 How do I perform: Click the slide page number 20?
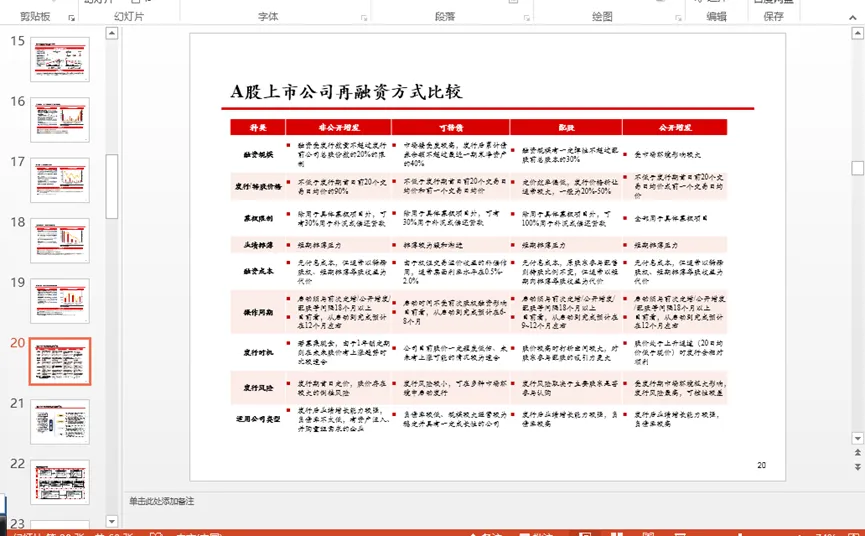(761, 465)
